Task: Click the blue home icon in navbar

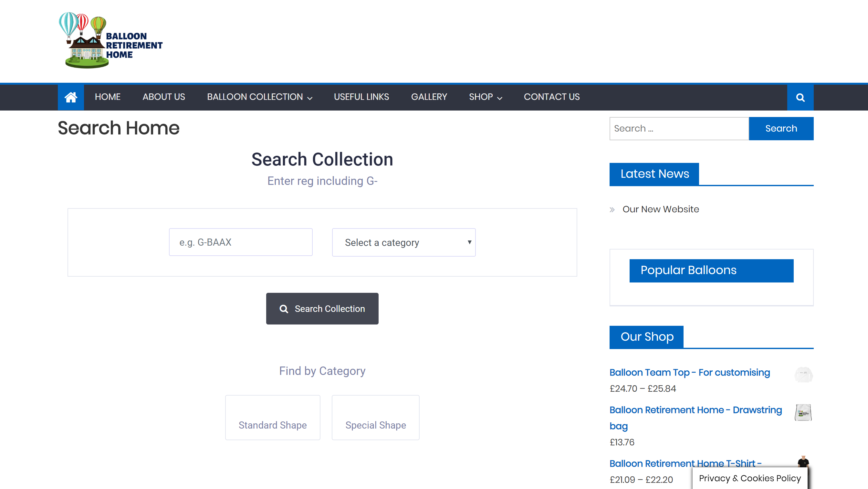Action: pyautogui.click(x=71, y=98)
